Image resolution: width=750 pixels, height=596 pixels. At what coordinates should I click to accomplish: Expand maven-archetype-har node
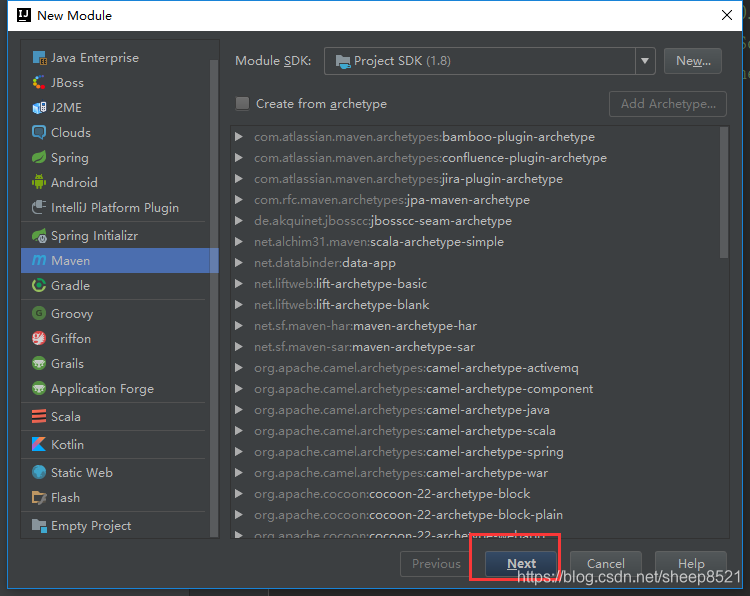coord(239,326)
